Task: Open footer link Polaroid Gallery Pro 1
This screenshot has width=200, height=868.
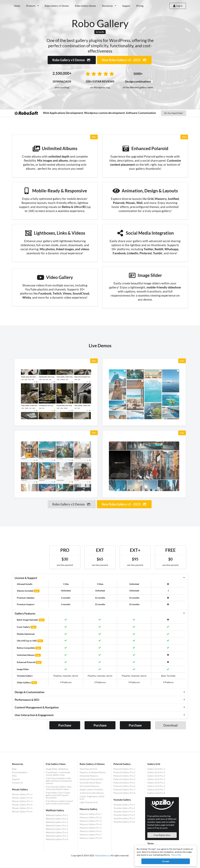Action: [124, 769]
